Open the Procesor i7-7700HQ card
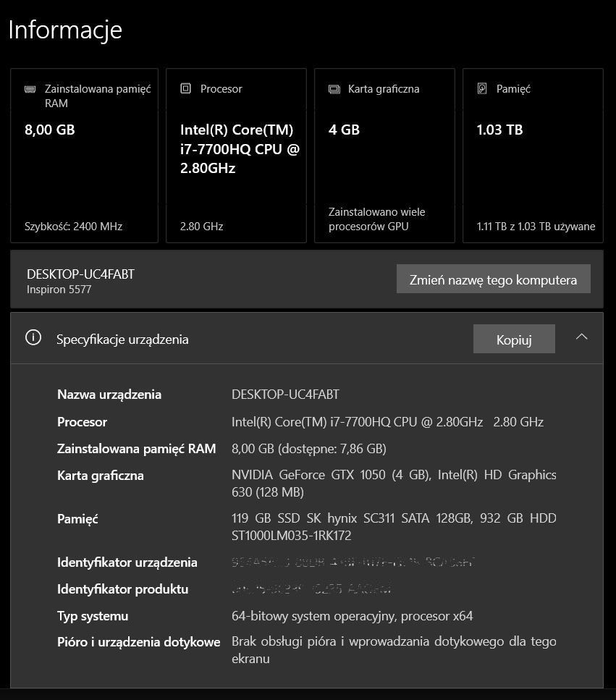This screenshot has width=616, height=700. (236, 156)
